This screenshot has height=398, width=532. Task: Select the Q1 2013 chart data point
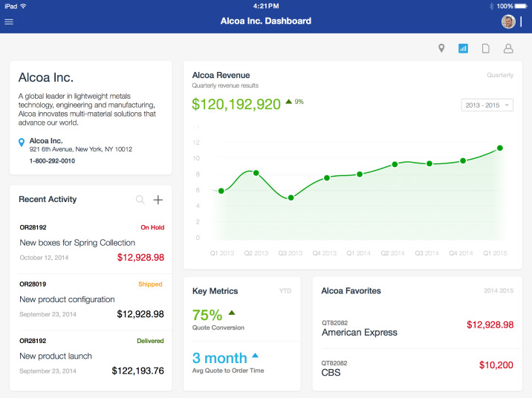coord(221,191)
